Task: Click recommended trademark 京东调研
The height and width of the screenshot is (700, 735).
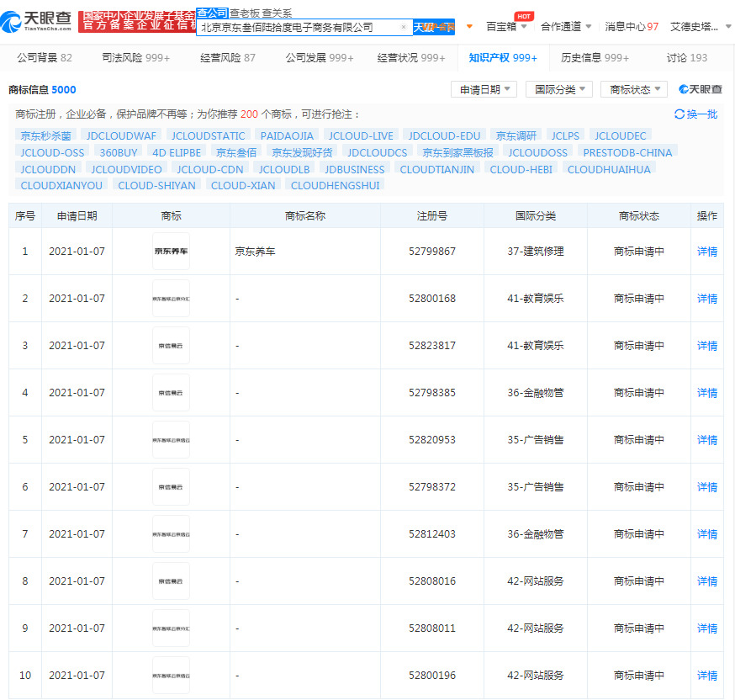Action: [x=516, y=135]
